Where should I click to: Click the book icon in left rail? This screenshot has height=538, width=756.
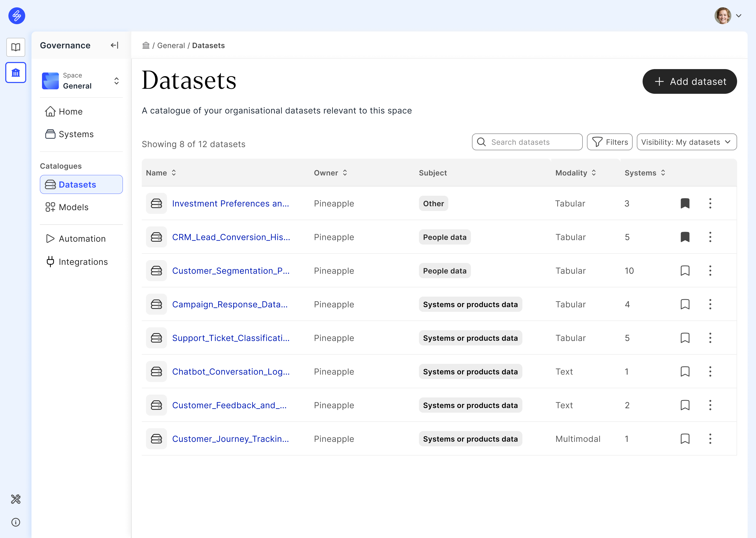(15, 47)
